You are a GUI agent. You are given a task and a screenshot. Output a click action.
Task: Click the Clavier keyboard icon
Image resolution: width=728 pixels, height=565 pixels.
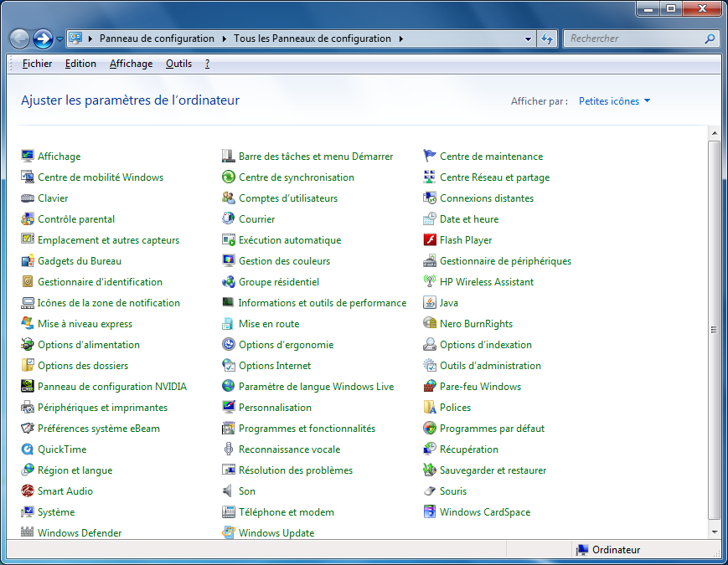[28, 198]
